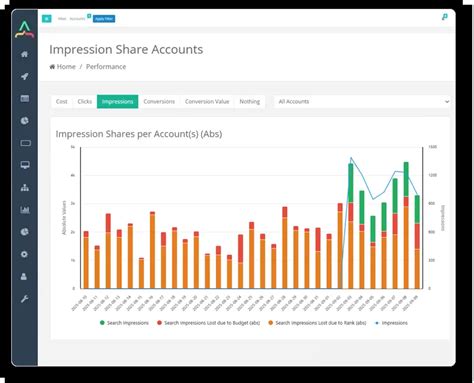Select the Nothing tab
474x383 pixels.
pos(250,101)
